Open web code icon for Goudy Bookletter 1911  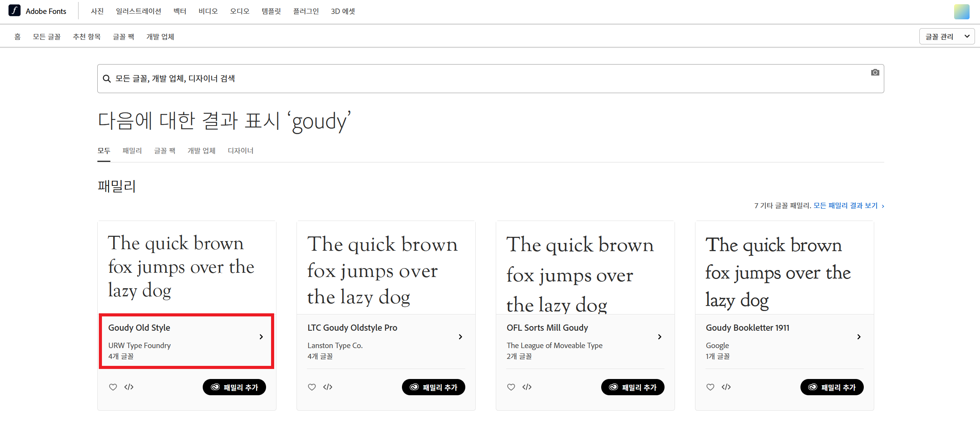click(726, 387)
